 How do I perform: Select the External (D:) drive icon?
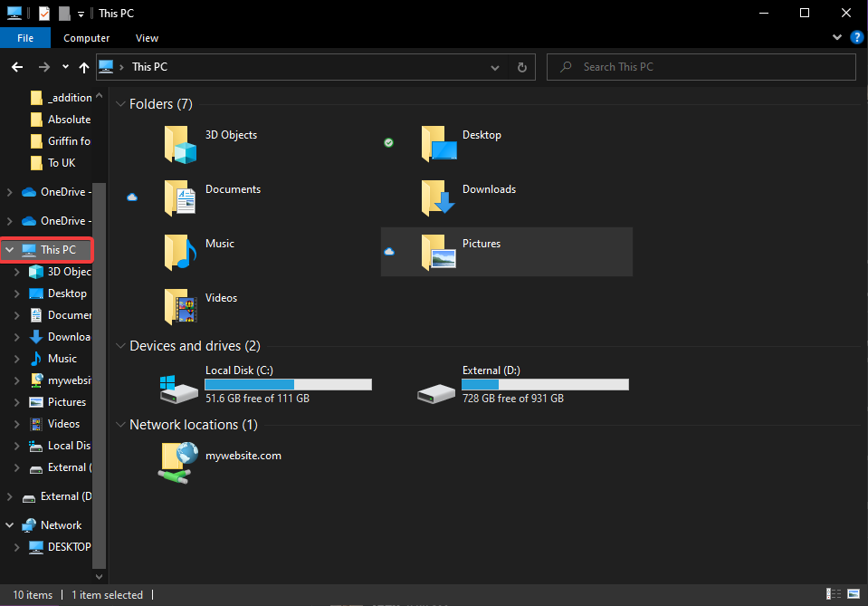436,394
